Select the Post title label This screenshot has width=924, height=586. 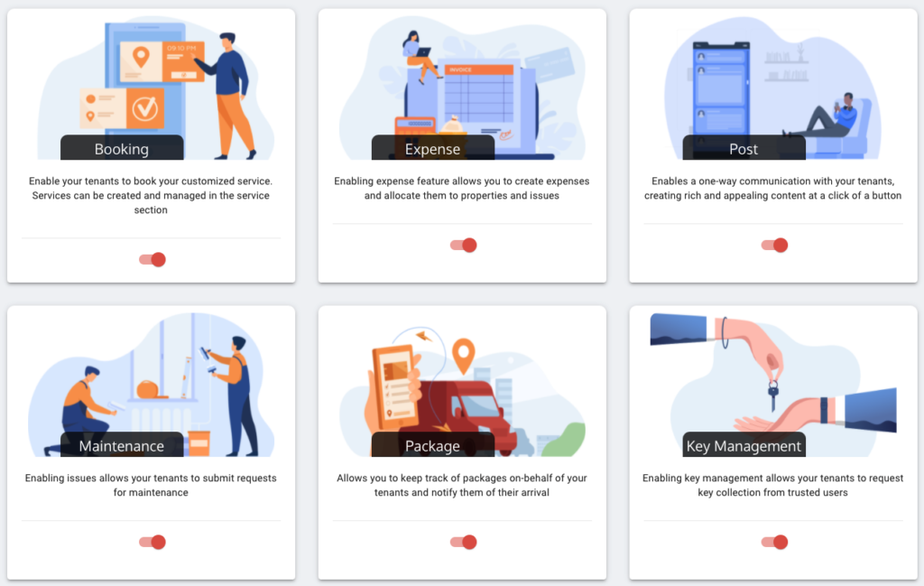(744, 149)
